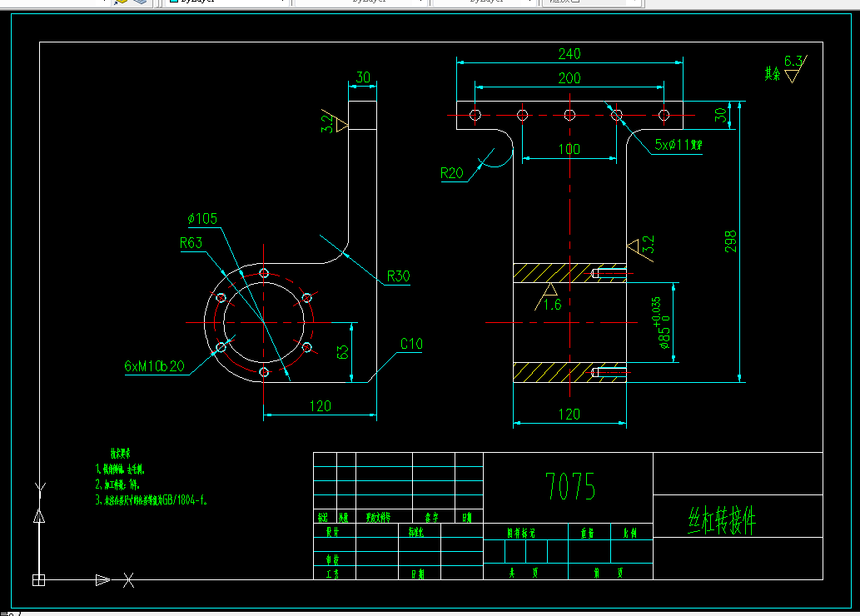
Task: Select the 标记 label in title block
Action: tap(322, 518)
